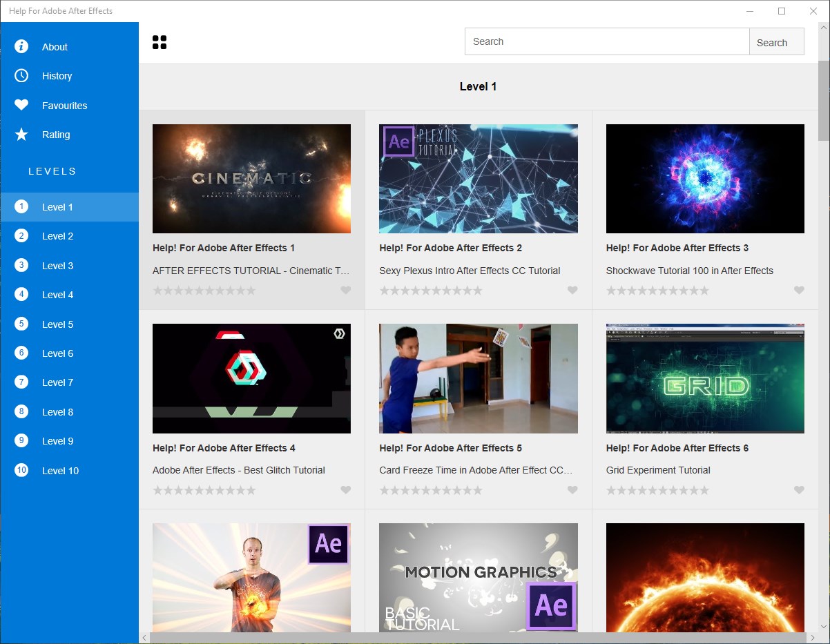Image resolution: width=830 pixels, height=644 pixels.
Task: Open the About info icon
Action: click(21, 46)
